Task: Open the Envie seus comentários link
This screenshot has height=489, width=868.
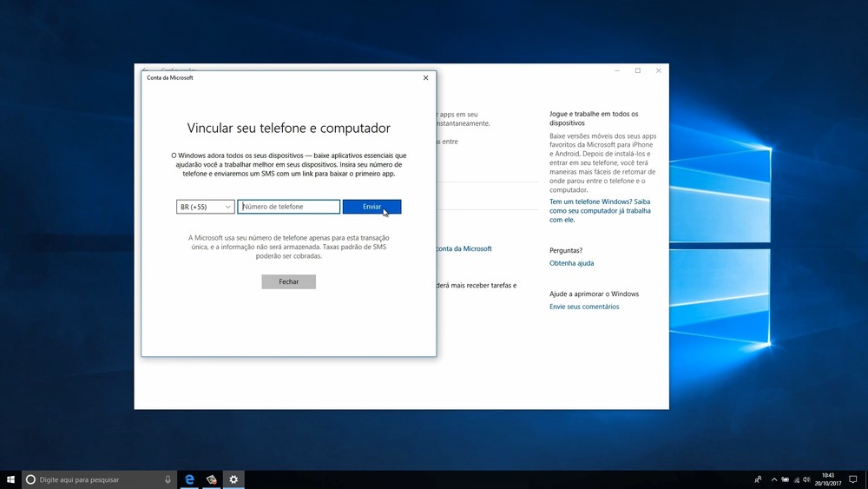Action: coord(584,307)
